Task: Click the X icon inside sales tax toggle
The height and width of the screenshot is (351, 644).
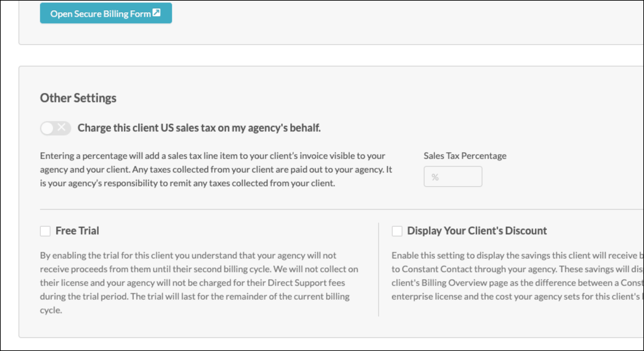Action: [61, 128]
